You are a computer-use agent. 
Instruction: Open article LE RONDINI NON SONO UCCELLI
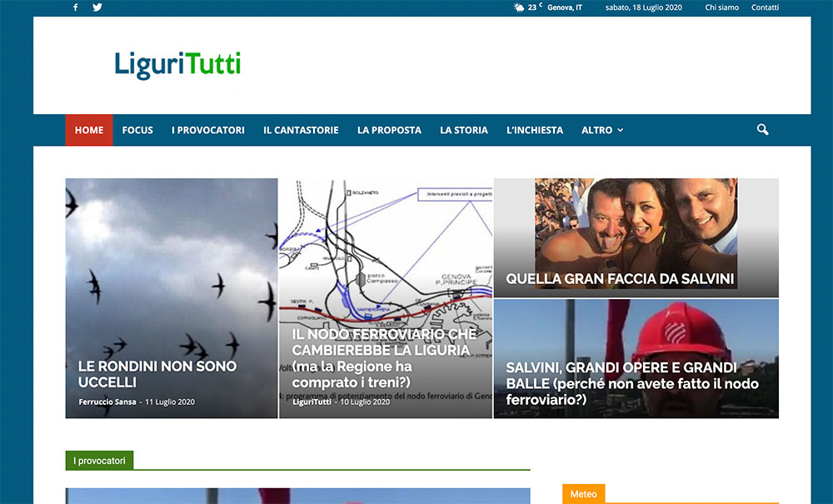[157, 374]
